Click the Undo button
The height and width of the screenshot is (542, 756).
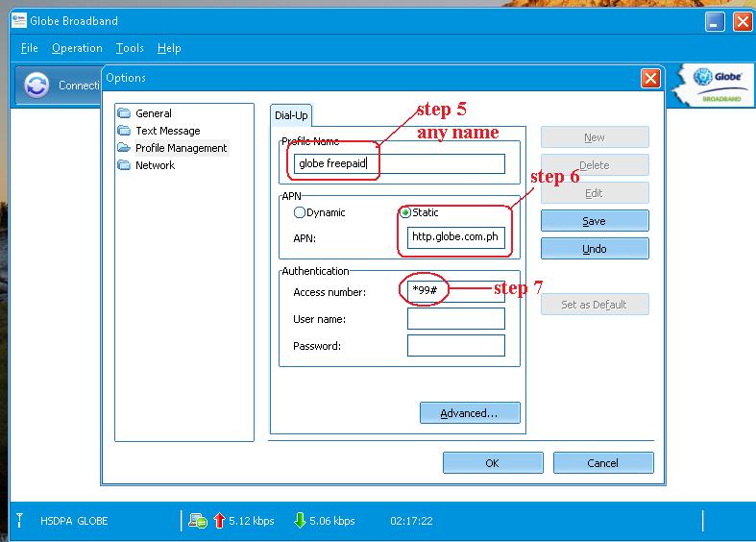coord(595,249)
